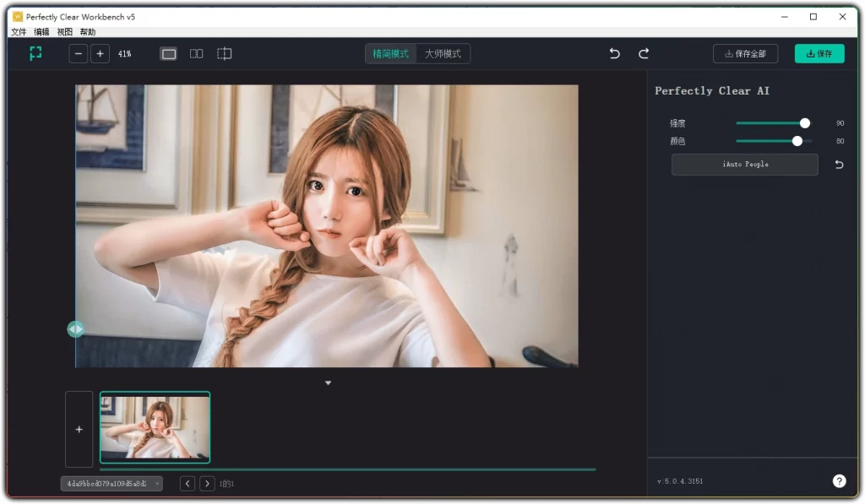Open help via the question mark icon

tap(839, 480)
